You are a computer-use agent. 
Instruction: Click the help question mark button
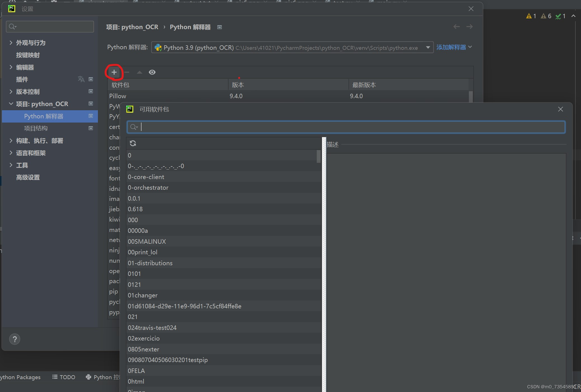(x=15, y=339)
